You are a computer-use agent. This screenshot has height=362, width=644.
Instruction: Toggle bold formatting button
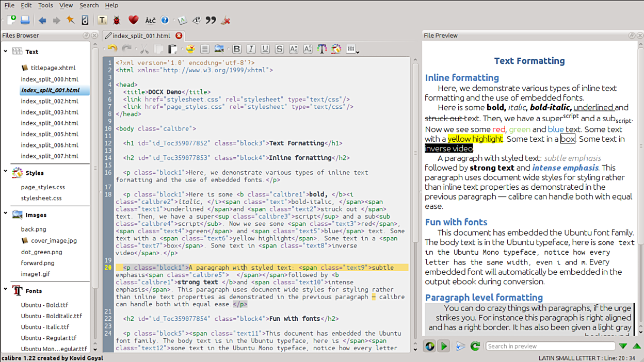click(237, 49)
